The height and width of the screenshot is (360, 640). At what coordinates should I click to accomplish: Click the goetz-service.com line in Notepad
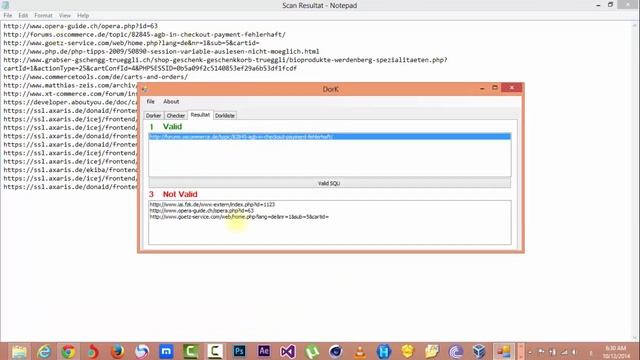pos(131,43)
